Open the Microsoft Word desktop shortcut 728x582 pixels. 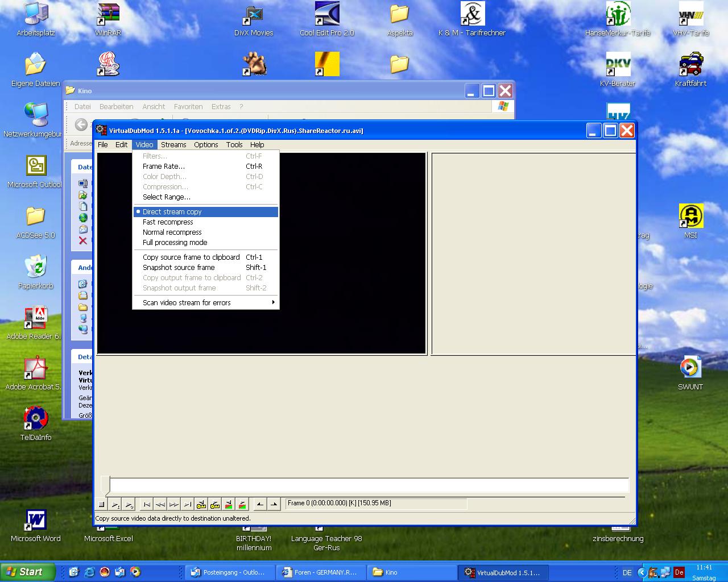[x=36, y=526]
